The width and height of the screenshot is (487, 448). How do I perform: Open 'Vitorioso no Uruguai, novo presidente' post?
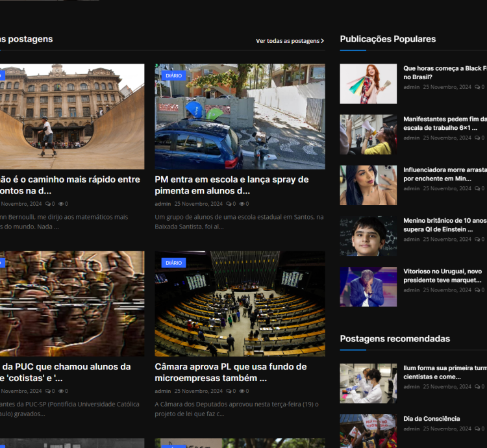[443, 276]
